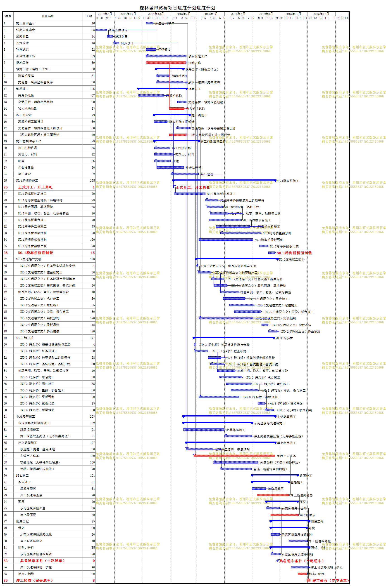
Task: Select the 2015年4月 timeline month header
Action: tap(211, 14)
